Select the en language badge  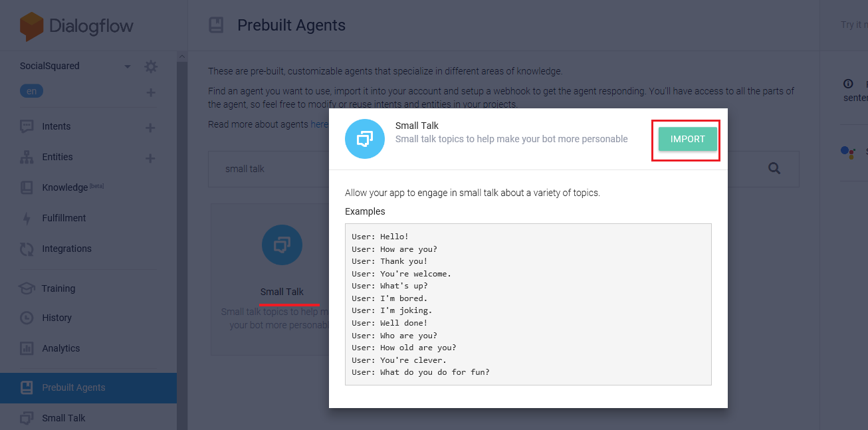click(x=31, y=91)
